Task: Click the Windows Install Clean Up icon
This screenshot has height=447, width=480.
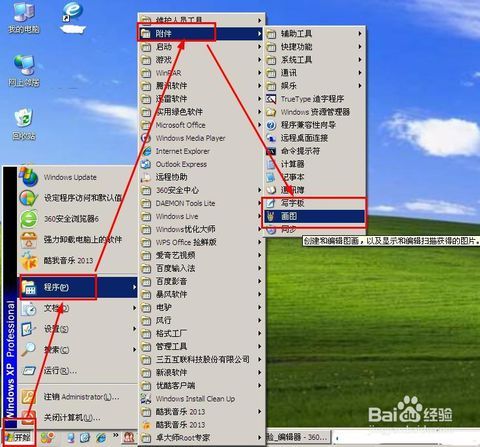Action: click(x=146, y=398)
